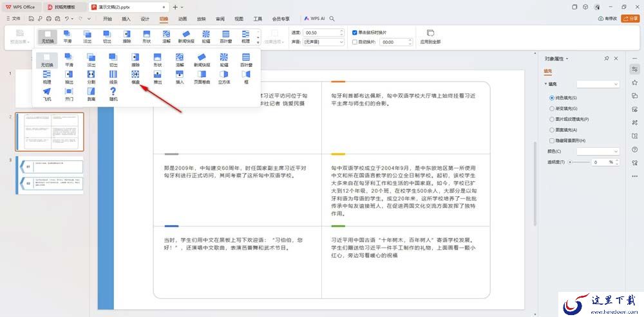
Task: Open the 文件 menu
Action: (x=14, y=19)
